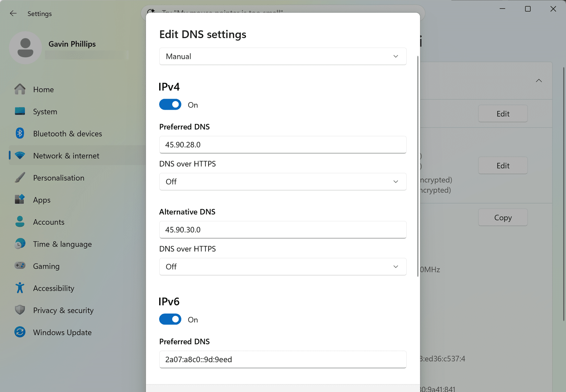This screenshot has width=566, height=392.
Task: Click the System monitor icon
Action: coord(20,111)
